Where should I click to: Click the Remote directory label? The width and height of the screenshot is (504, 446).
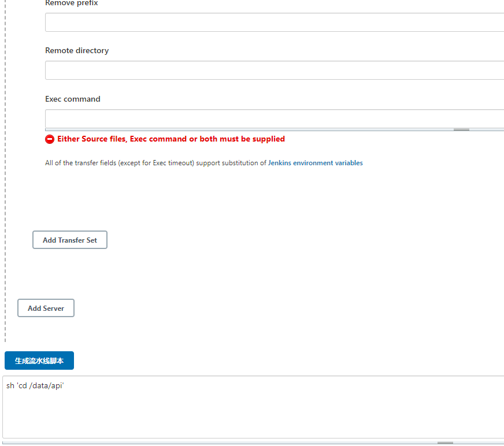pyautogui.click(x=77, y=51)
